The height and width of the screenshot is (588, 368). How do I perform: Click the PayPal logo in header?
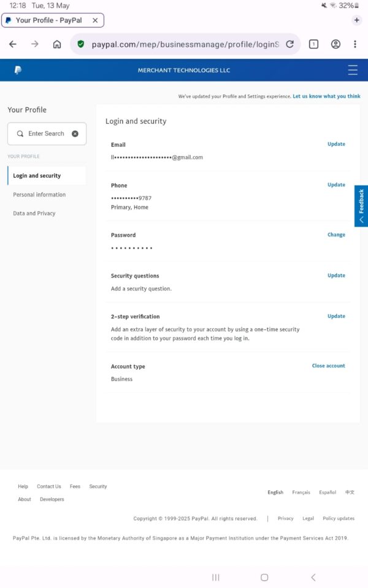coord(18,70)
